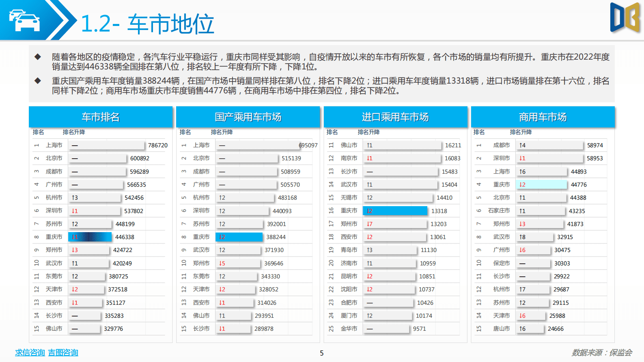Click the ↓7 rank change for 郑州市

[x=370, y=224]
